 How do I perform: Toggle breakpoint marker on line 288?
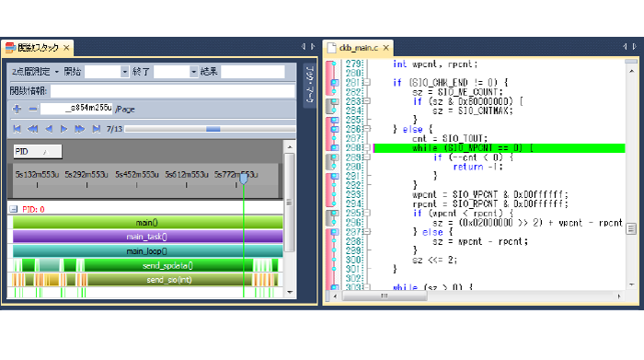tap(335, 147)
